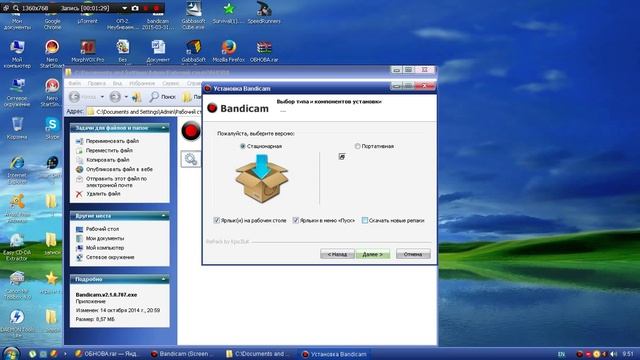
Task: Click the EN language indicator in tray
Action: tap(562, 354)
